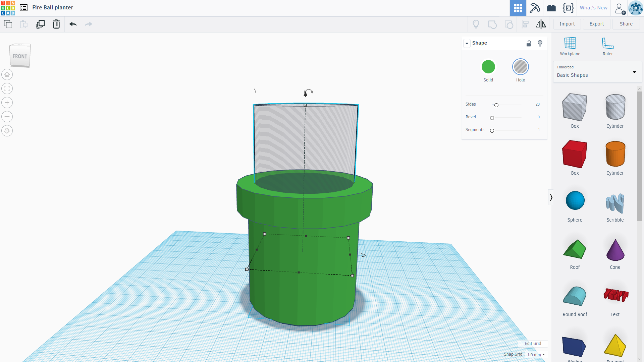Click the Segments value 1
The width and height of the screenshot is (644, 362).
pyautogui.click(x=539, y=130)
